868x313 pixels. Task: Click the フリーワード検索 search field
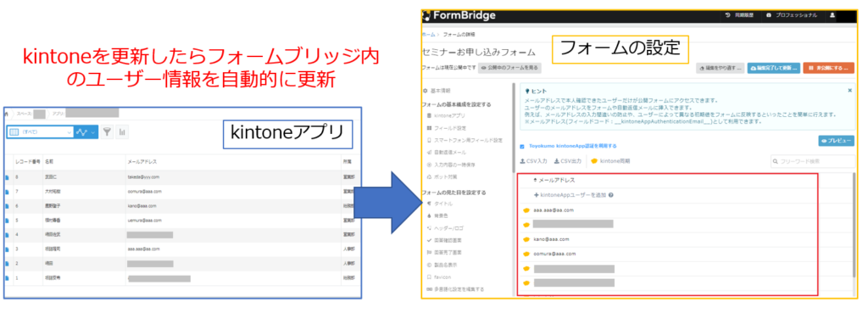click(x=813, y=161)
